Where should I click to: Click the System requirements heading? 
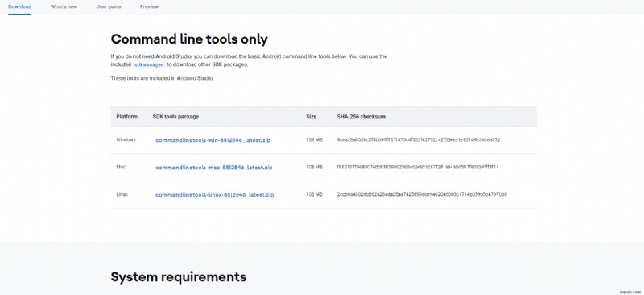click(x=179, y=277)
